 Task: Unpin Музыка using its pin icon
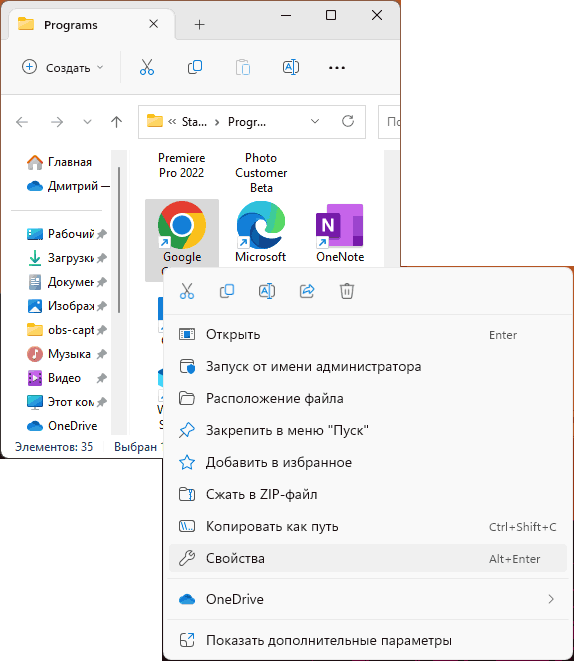101,354
